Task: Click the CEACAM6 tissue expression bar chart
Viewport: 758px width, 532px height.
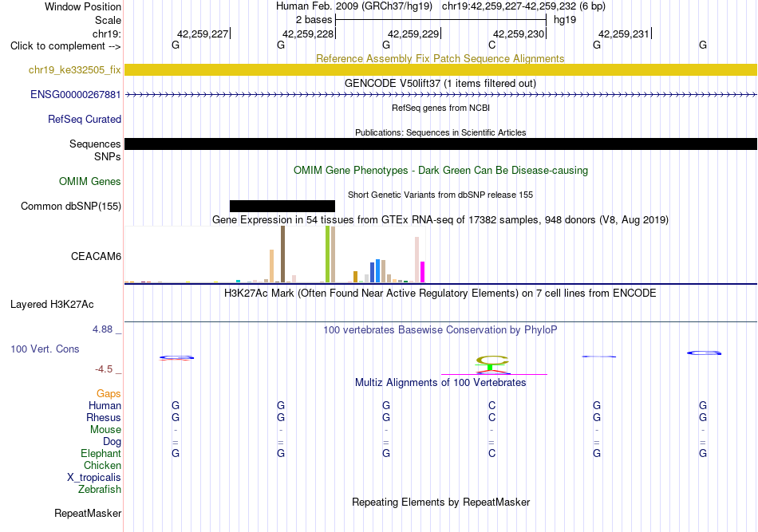Action: (274, 254)
